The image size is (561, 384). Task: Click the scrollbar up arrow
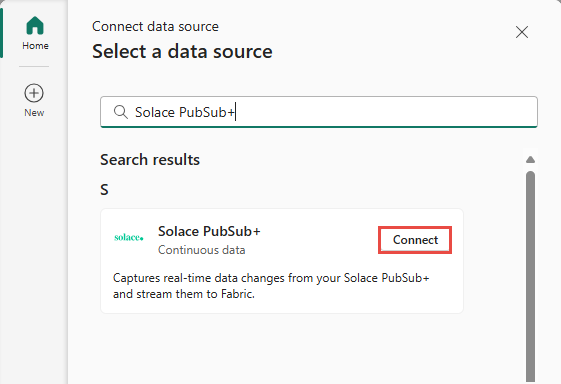coord(531,159)
